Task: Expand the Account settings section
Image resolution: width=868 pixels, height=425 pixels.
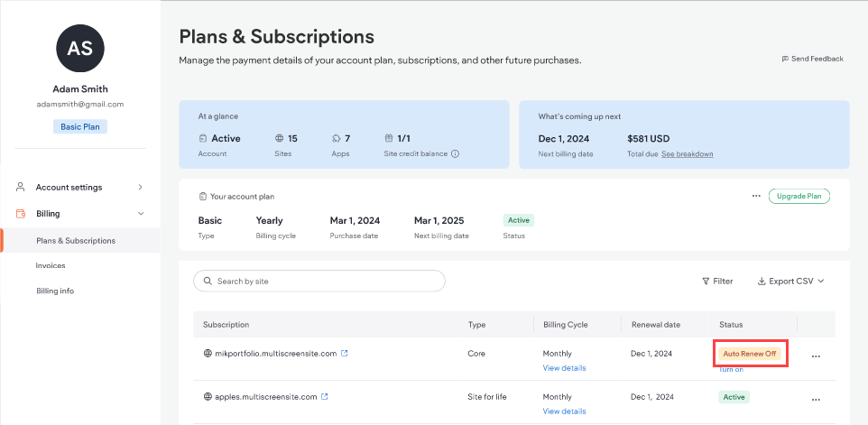Action: [x=140, y=187]
